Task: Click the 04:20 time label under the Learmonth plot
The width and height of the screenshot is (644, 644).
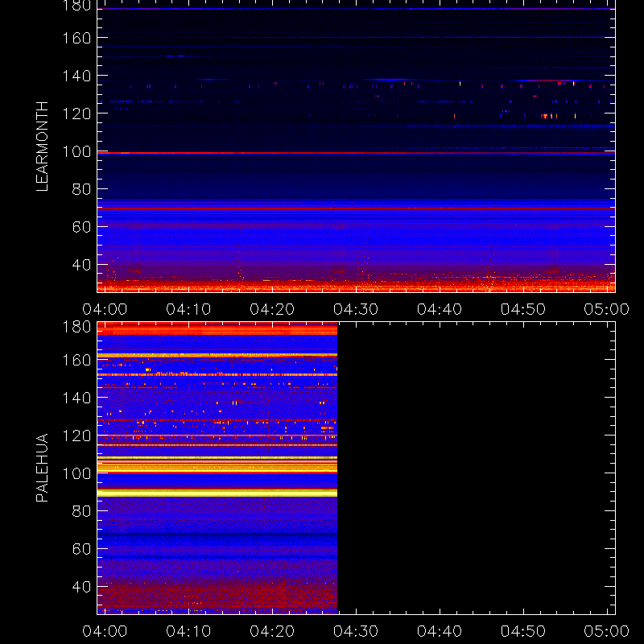Action: (272, 309)
